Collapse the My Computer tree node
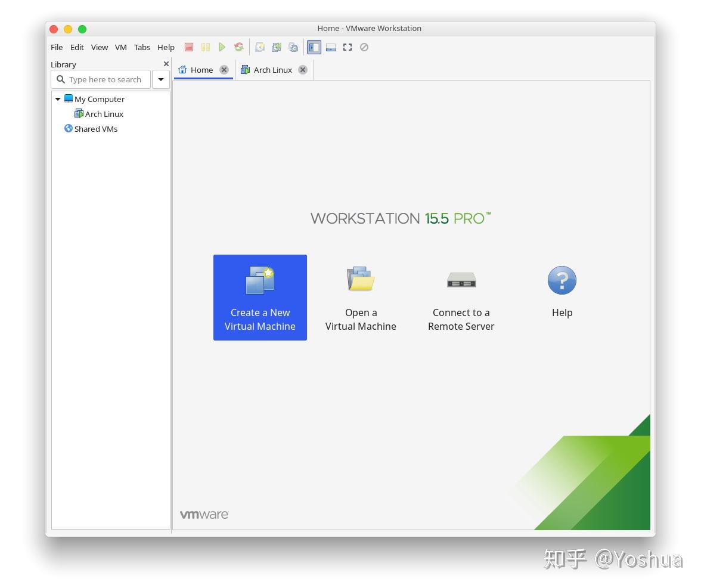701x588 pixels. (x=58, y=99)
